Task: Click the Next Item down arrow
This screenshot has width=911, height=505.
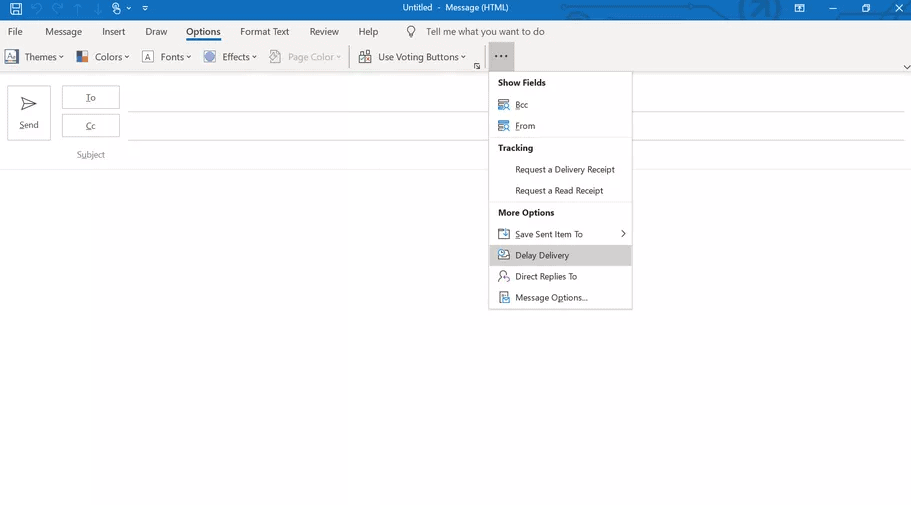Action: pos(97,8)
